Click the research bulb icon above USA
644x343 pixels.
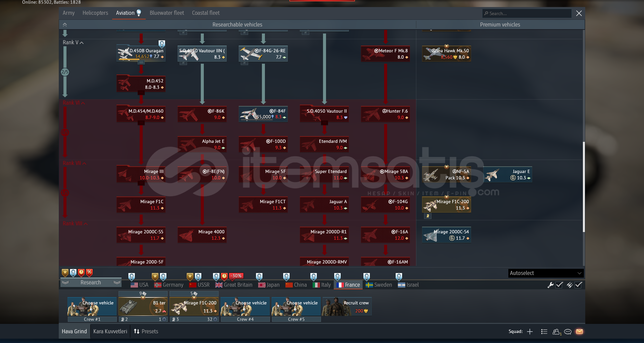(x=132, y=277)
